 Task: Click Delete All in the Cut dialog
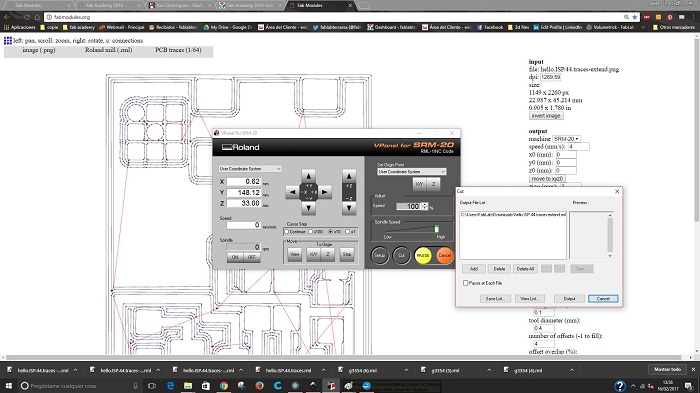525,269
